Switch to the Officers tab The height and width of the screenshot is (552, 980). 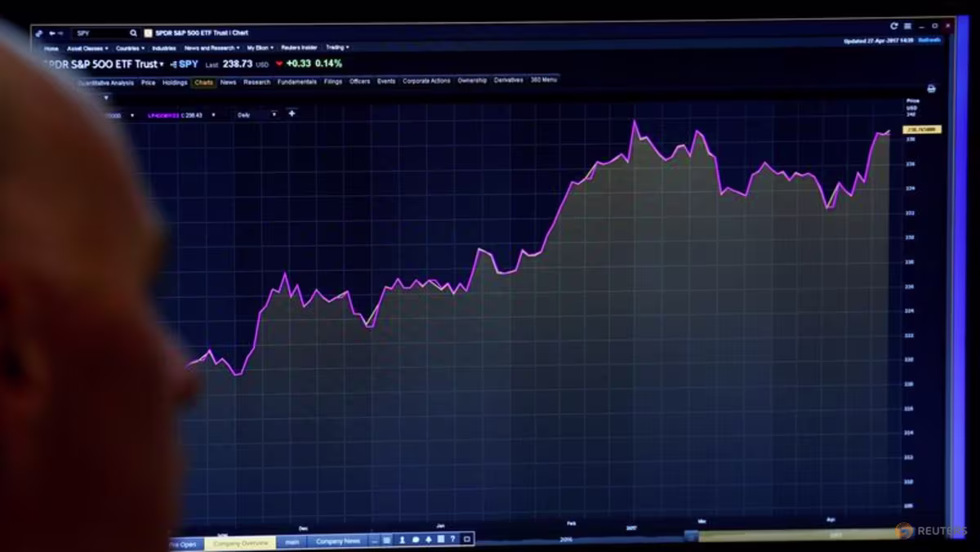(x=359, y=82)
